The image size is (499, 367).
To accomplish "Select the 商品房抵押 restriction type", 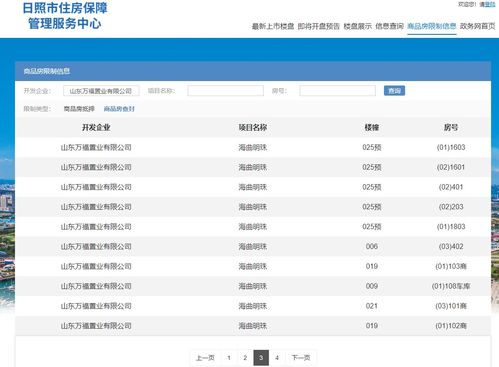I will pyautogui.click(x=79, y=109).
